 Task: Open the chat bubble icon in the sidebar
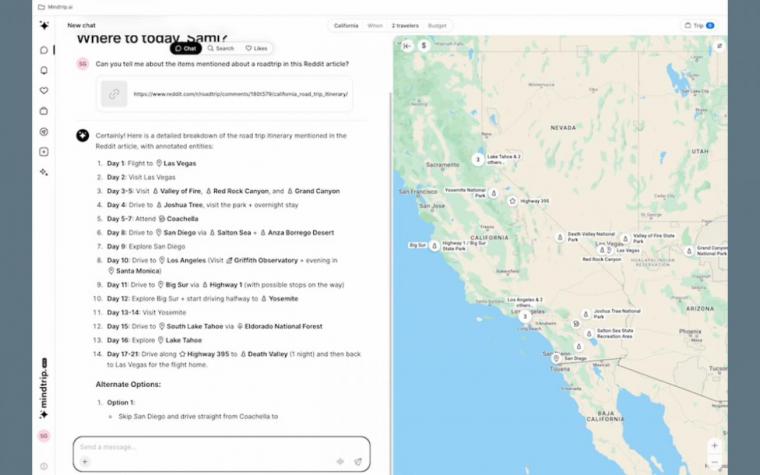[x=44, y=50]
